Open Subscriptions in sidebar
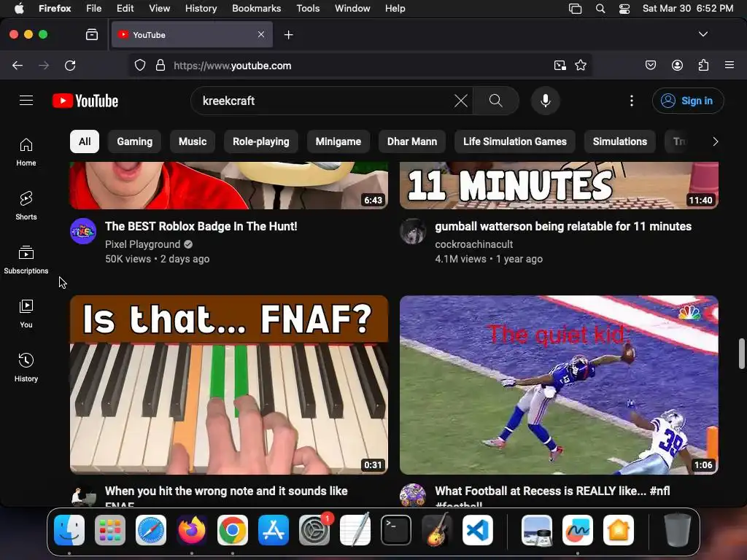The image size is (747, 560). click(x=26, y=260)
